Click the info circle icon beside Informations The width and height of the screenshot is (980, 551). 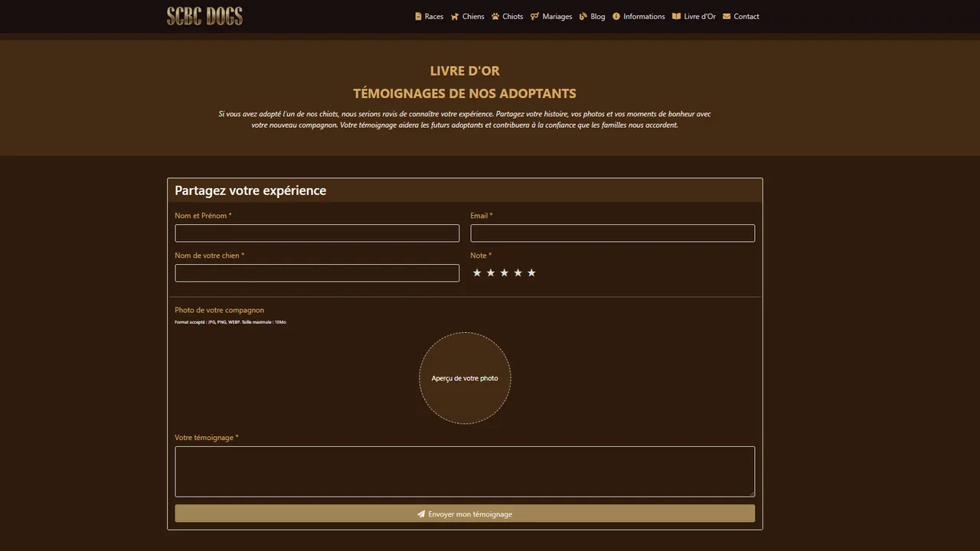pyautogui.click(x=616, y=16)
